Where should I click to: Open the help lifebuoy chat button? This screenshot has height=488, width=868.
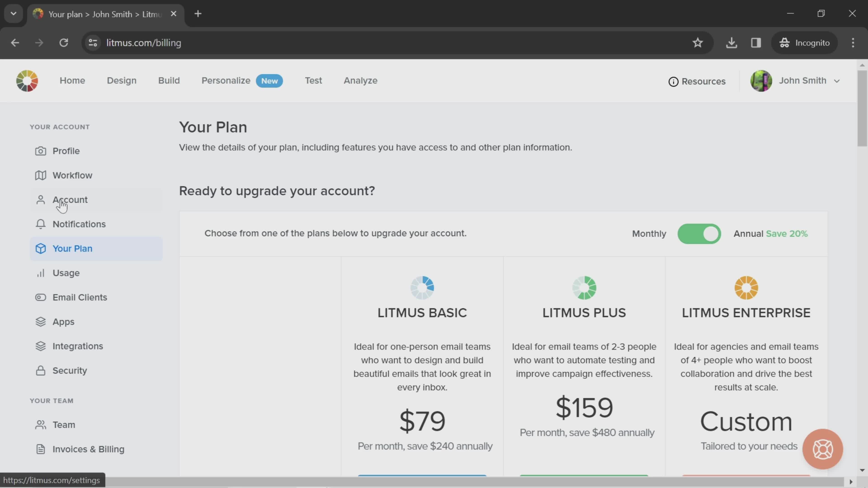(x=823, y=449)
